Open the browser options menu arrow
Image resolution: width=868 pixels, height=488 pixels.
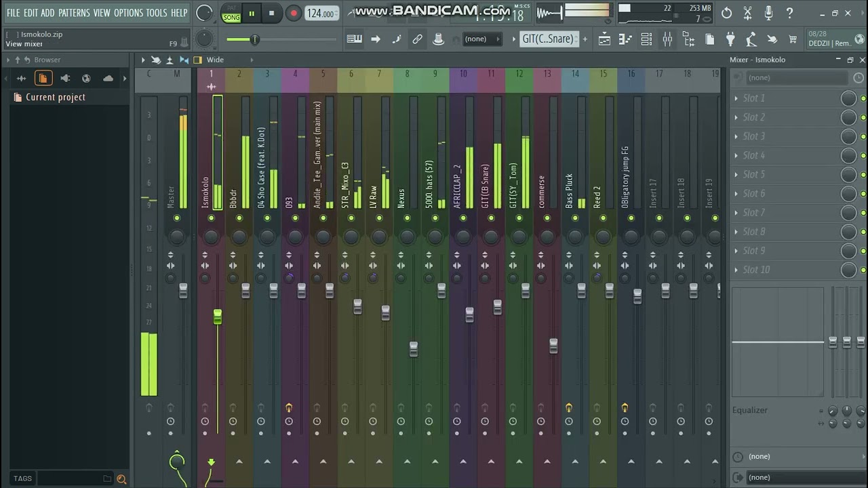click(8, 60)
